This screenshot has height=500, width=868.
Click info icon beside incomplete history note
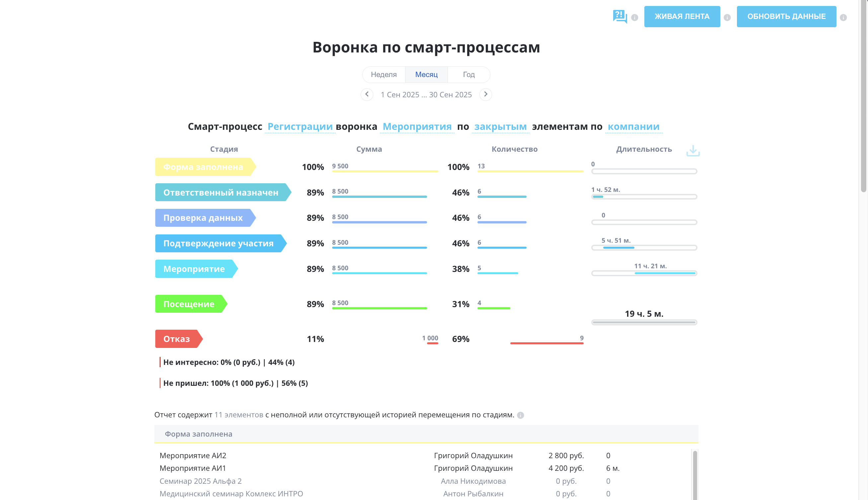520,415
